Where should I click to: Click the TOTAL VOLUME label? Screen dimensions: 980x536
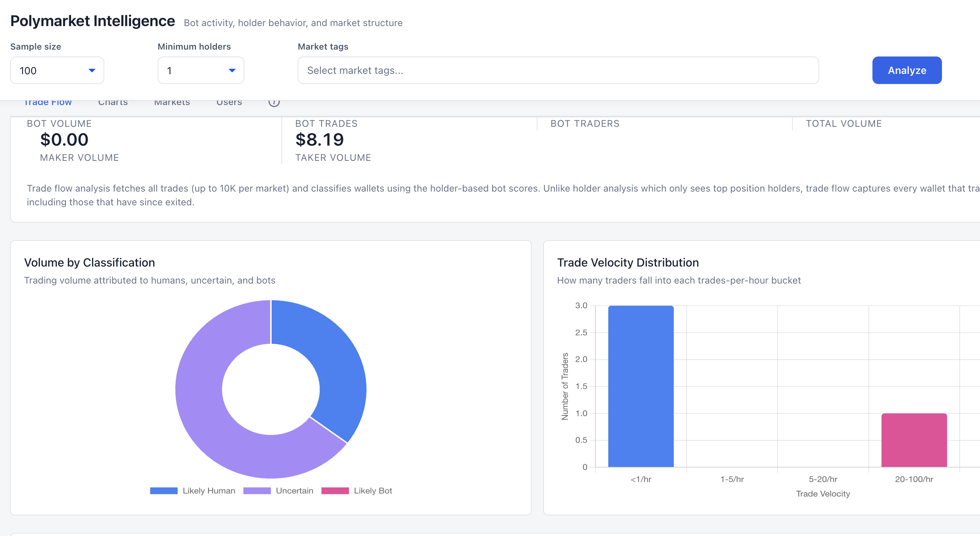(844, 123)
